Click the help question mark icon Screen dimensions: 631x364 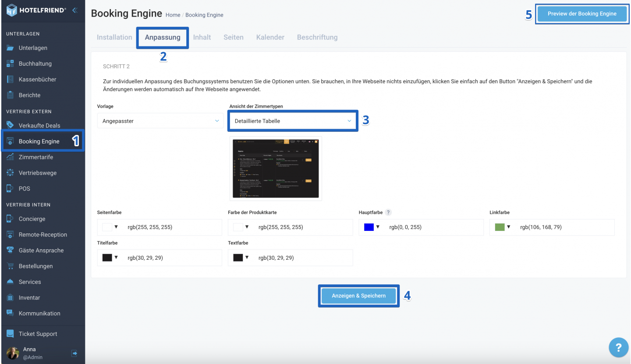coord(618,347)
